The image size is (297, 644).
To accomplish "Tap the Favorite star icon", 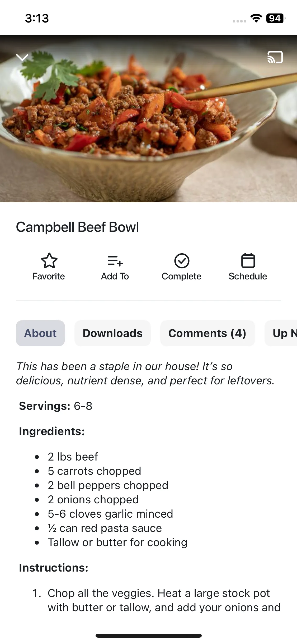I will [x=49, y=261].
